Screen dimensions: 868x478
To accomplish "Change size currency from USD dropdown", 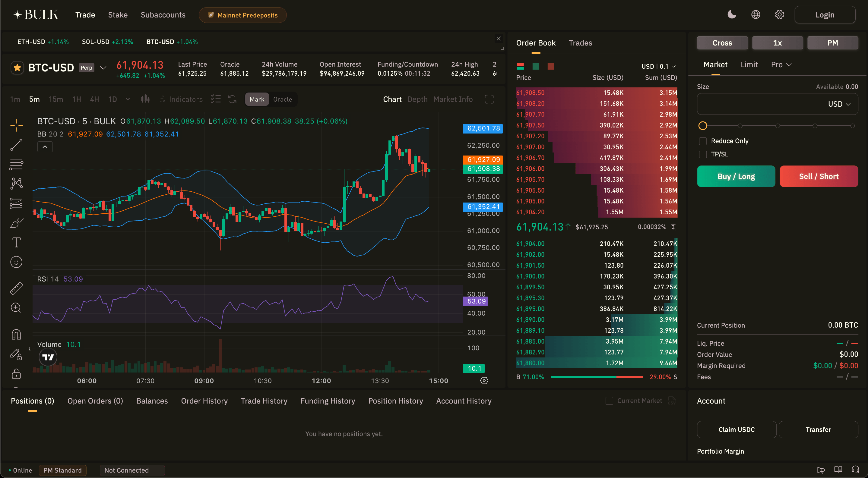I will [839, 104].
